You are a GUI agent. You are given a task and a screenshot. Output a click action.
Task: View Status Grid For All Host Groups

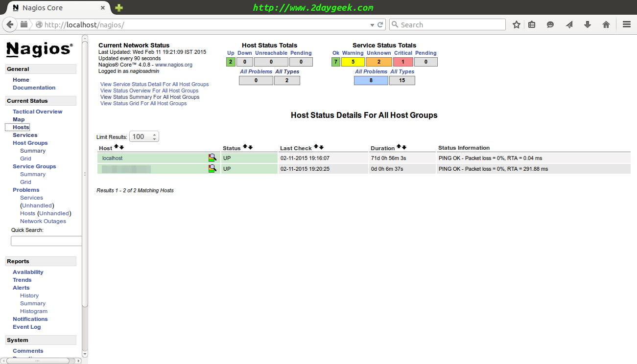pyautogui.click(x=143, y=103)
